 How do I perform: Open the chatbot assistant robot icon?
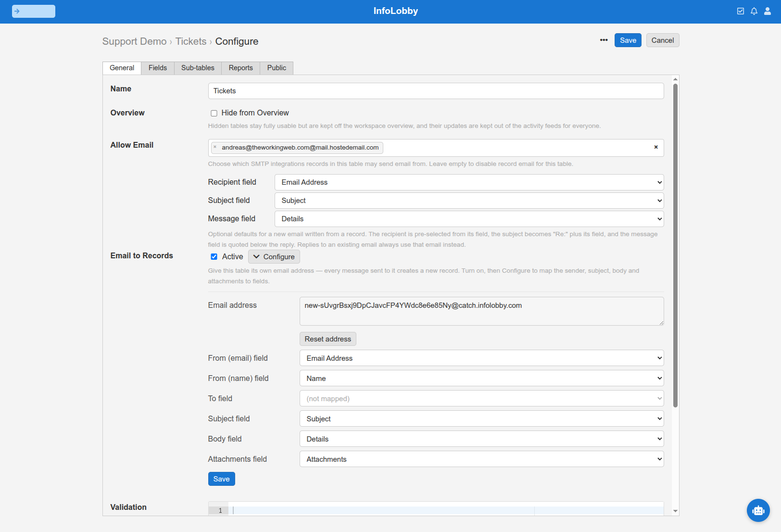pyautogui.click(x=758, y=510)
